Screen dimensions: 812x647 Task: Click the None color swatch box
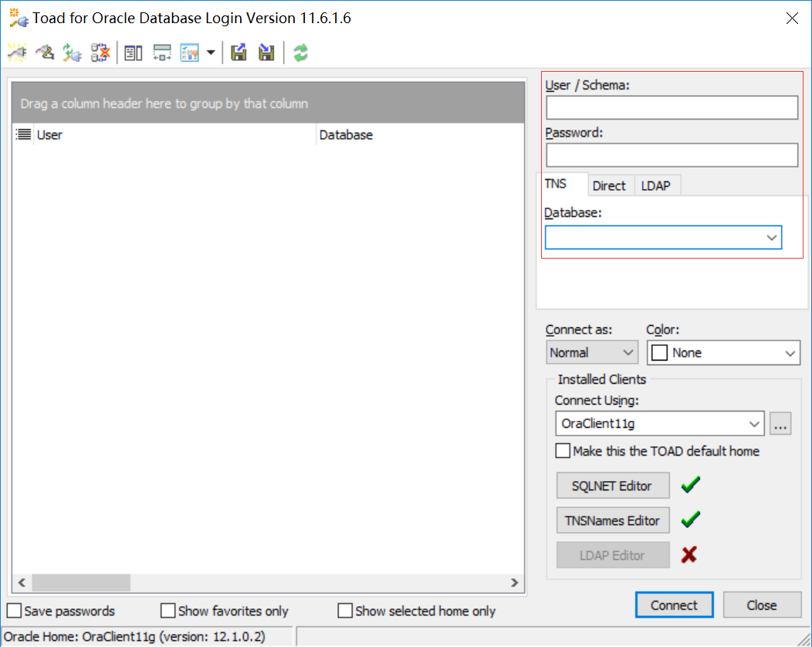click(659, 353)
